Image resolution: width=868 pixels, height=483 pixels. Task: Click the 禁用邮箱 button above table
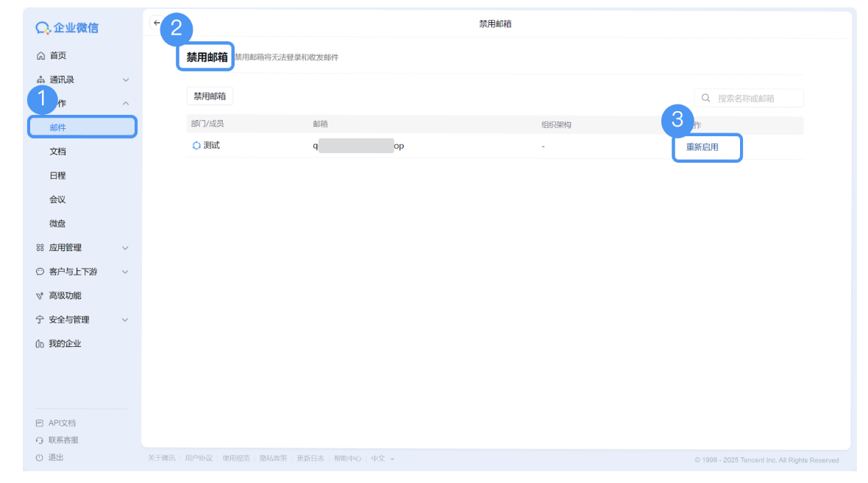[x=210, y=96]
